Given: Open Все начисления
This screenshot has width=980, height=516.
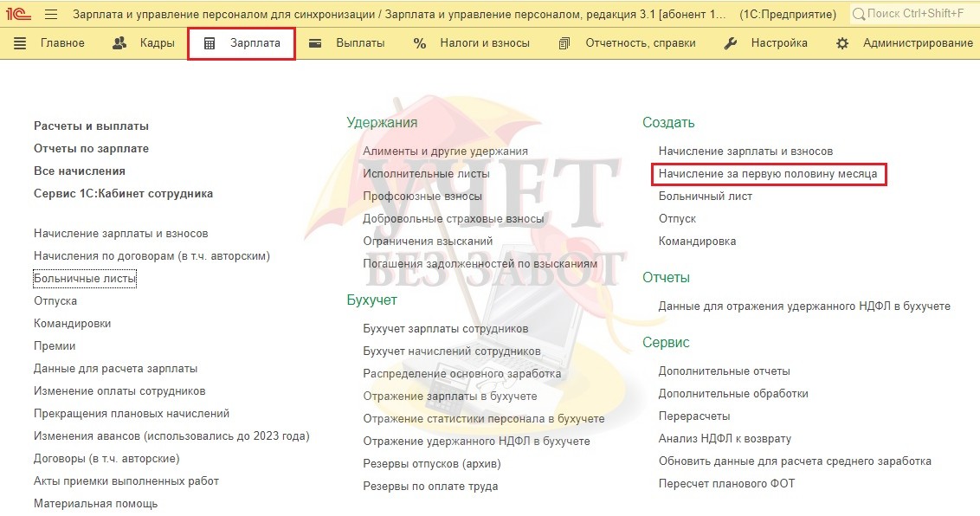Looking at the screenshot, I should coord(80,171).
